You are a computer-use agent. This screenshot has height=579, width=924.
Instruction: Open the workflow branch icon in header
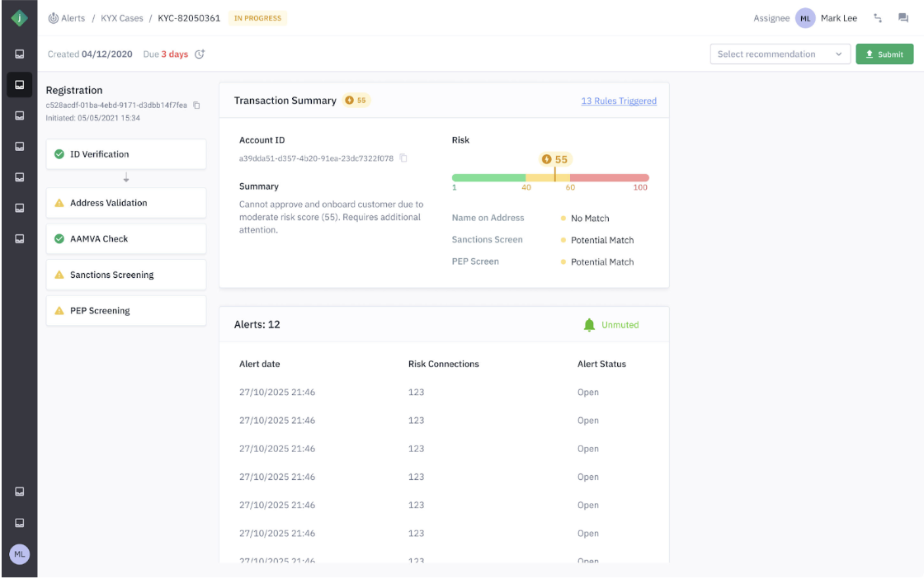pos(878,18)
